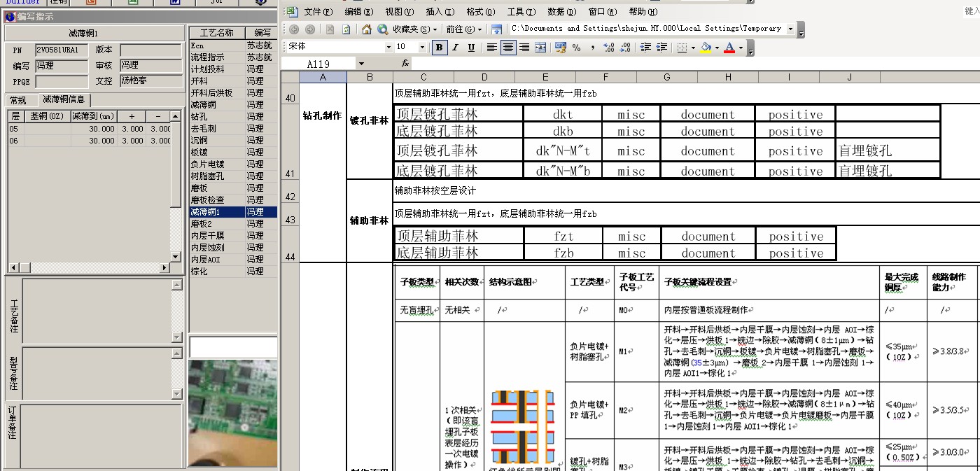Decrease decimal places
Screen dimensions: 980x471
click(625, 48)
